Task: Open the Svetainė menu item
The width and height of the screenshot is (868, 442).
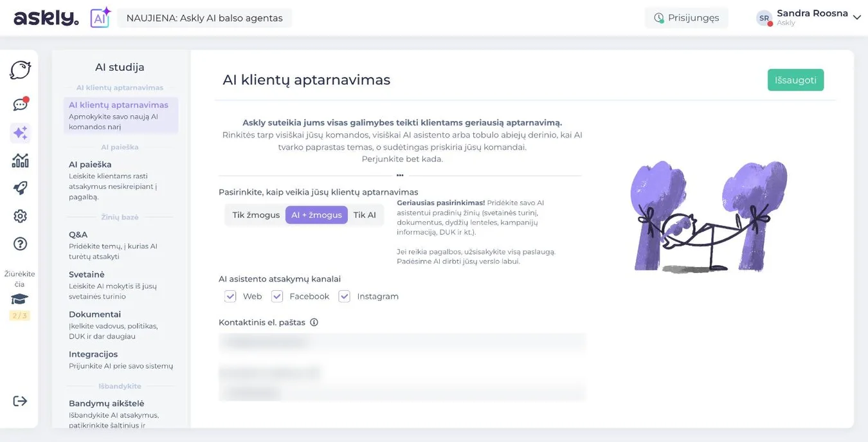Action: [121, 285]
